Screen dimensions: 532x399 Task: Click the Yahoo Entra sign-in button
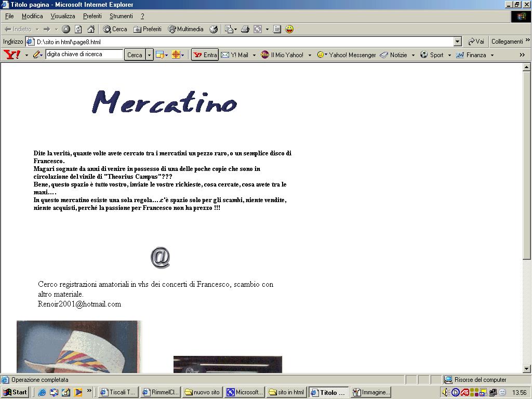tap(205, 55)
